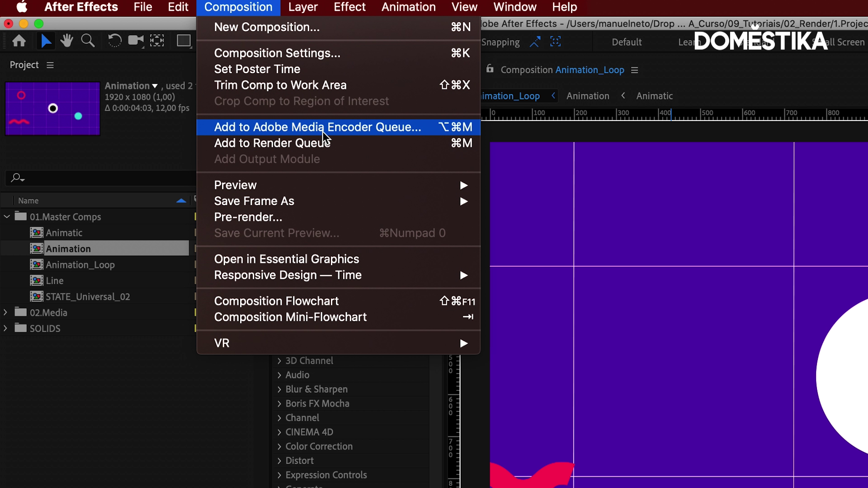Select the Pan Behind anchor tool
Image resolution: width=868 pixels, height=488 pixels.
[157, 41]
